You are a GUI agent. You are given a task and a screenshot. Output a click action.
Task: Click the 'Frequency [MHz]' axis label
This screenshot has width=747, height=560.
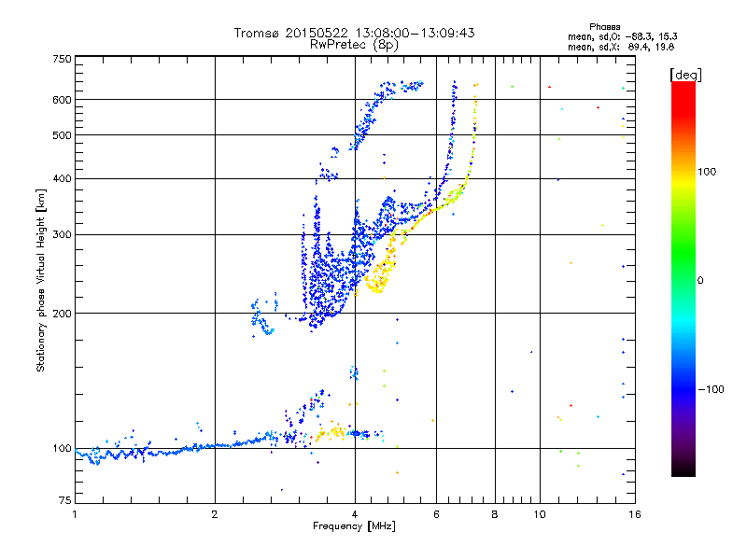click(354, 526)
